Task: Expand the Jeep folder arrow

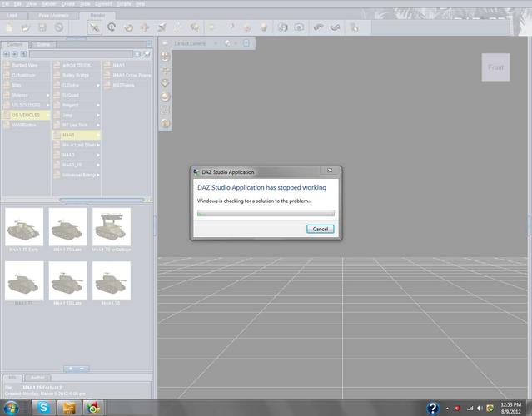Action: click(98, 116)
